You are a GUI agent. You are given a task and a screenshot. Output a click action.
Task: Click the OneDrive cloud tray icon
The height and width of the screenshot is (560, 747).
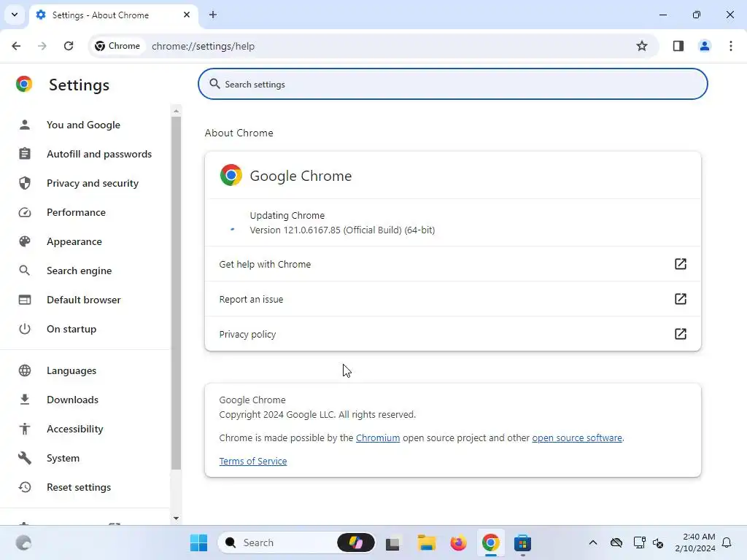pyautogui.click(x=616, y=542)
